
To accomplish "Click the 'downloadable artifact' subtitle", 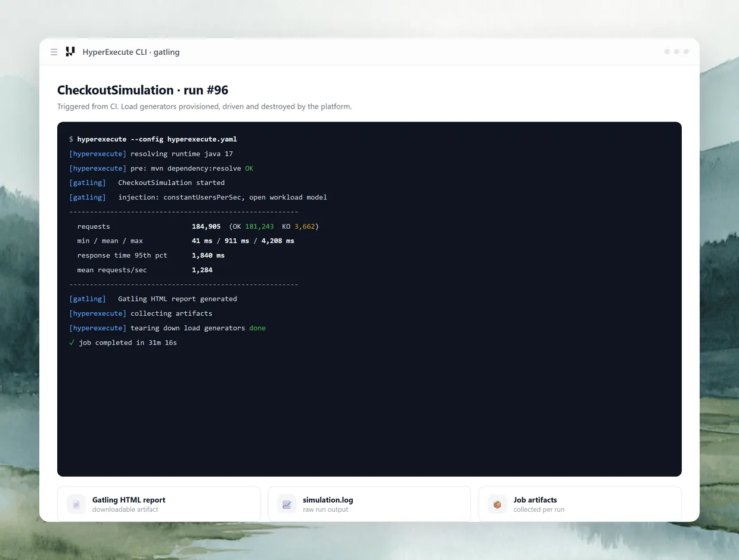I will tap(125, 510).
